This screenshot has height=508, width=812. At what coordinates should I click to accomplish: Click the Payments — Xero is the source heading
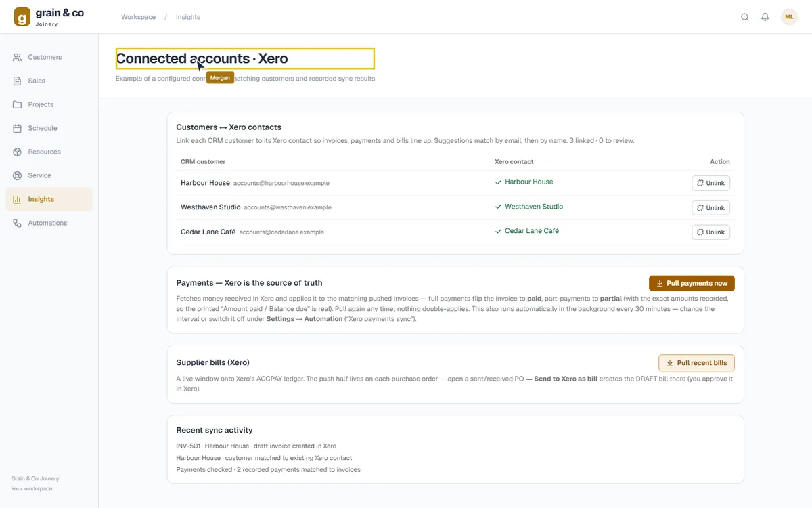tap(249, 283)
